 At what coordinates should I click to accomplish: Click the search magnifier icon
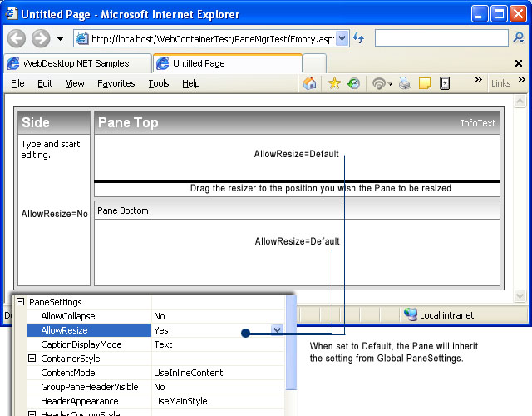pyautogui.click(x=520, y=38)
